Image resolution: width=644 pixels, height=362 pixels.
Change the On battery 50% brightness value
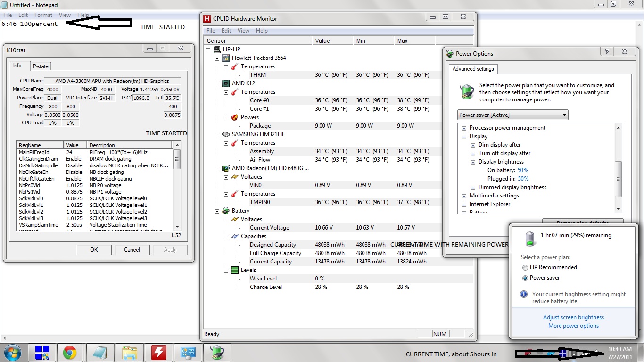click(523, 170)
